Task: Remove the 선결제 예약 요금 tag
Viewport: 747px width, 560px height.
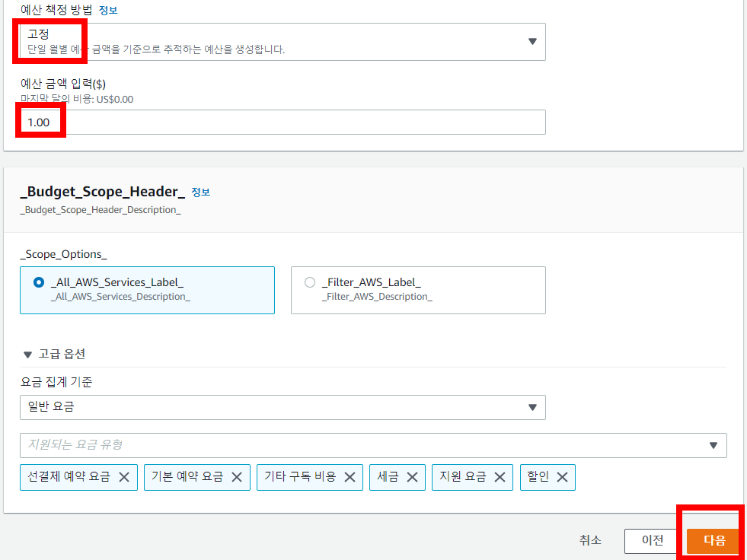Action: point(124,477)
